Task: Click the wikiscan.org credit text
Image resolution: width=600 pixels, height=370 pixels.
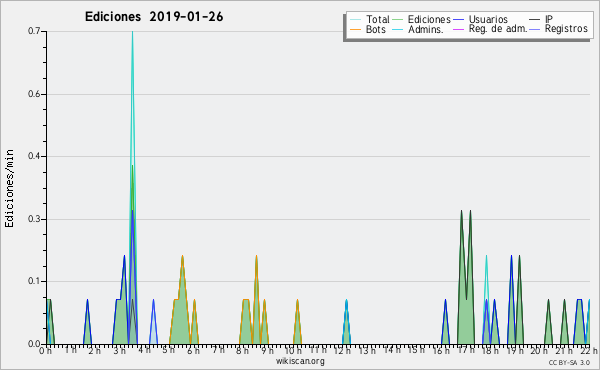Action: (300, 361)
